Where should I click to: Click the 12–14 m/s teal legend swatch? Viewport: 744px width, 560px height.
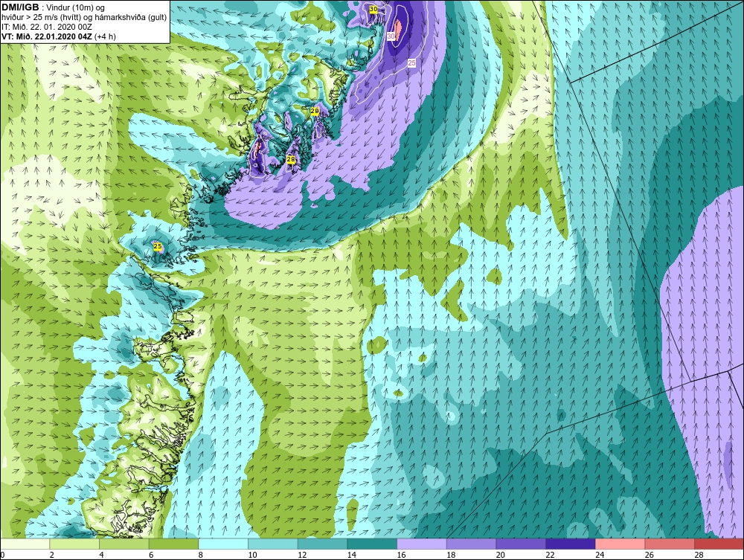[x=322, y=544]
